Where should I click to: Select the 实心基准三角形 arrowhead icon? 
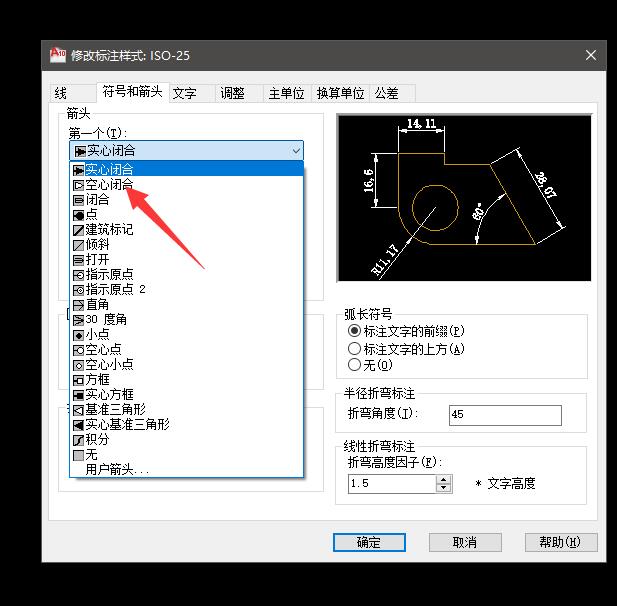pyautogui.click(x=79, y=425)
